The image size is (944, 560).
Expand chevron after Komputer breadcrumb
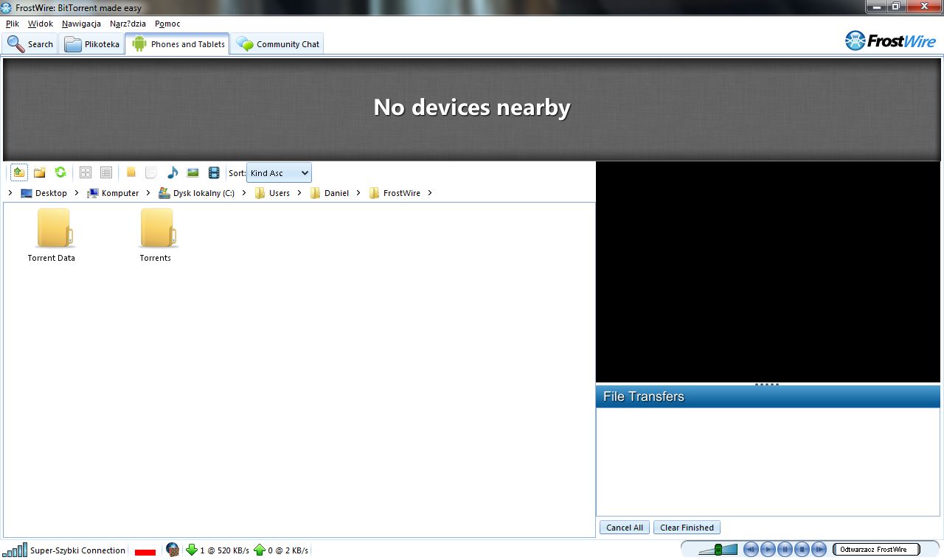[x=148, y=193]
